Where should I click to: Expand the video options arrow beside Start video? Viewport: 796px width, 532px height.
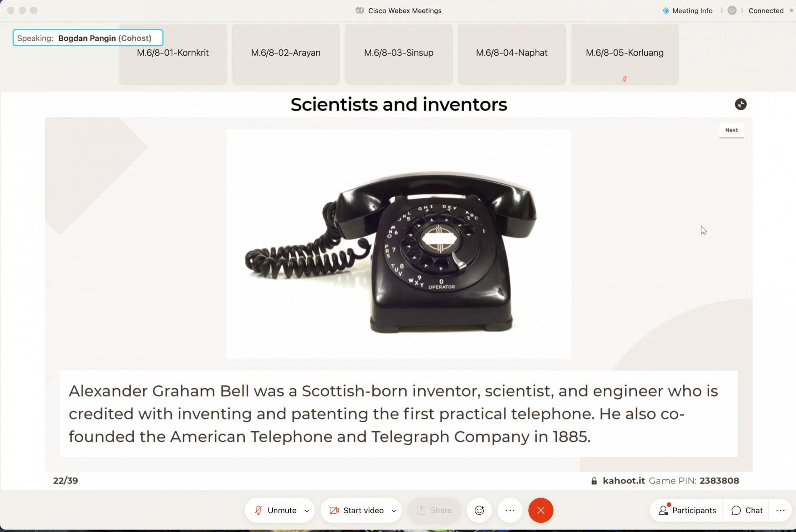point(394,511)
